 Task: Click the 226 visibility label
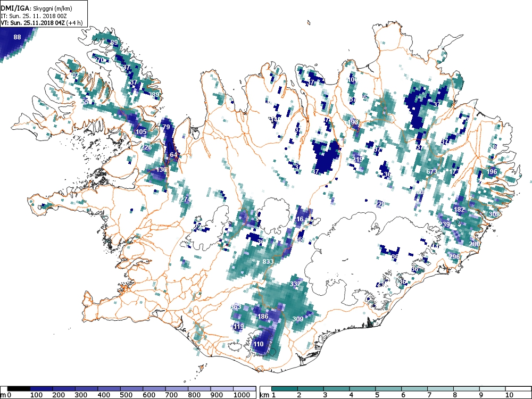[x=146, y=147]
